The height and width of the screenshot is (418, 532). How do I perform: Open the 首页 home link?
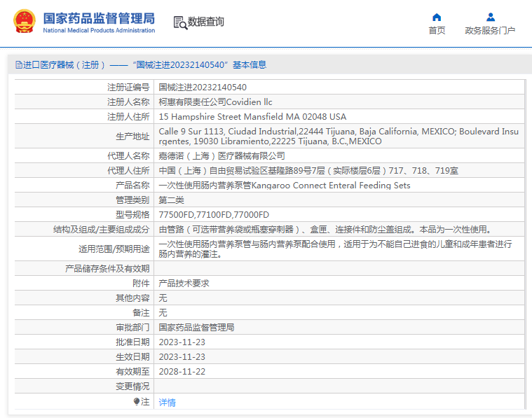(437, 31)
